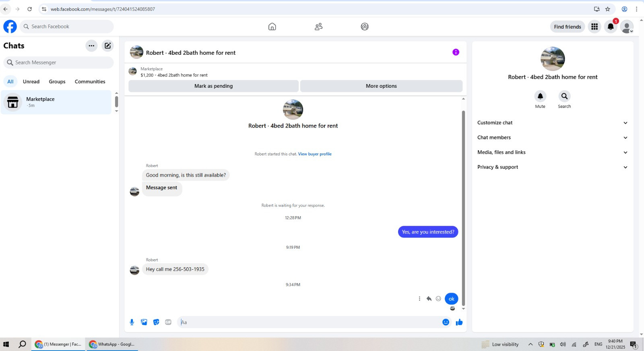Expand the Customize chat section
The image size is (644, 351).
pos(553,123)
